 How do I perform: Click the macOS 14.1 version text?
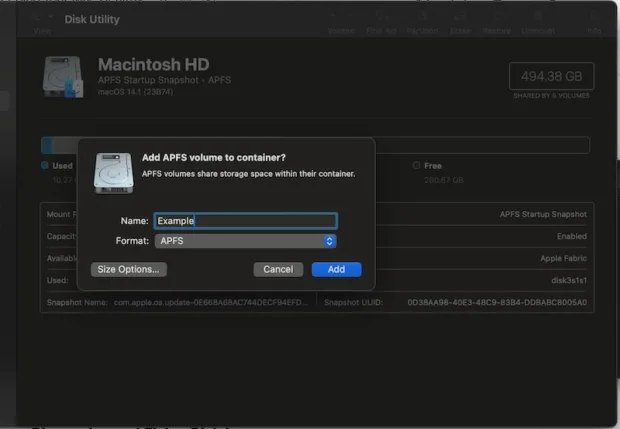click(x=135, y=92)
